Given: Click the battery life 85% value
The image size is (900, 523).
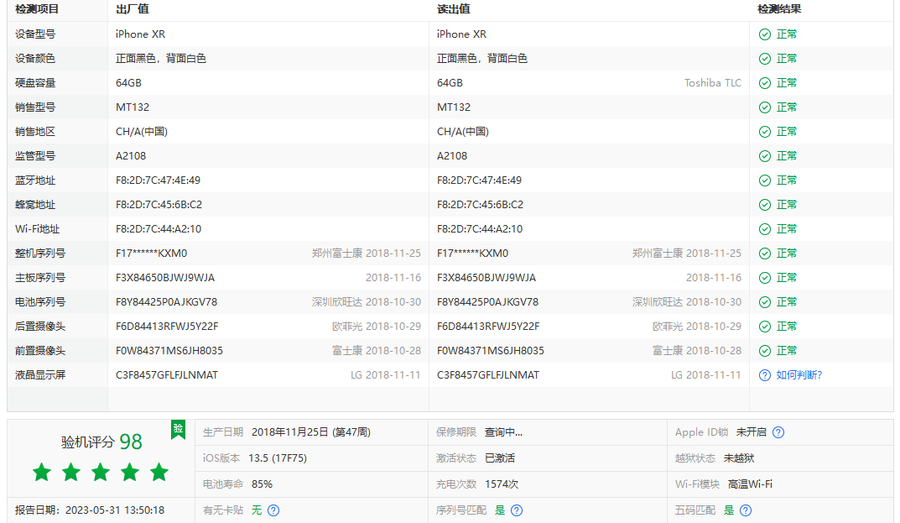Looking at the screenshot, I should click(x=262, y=485).
